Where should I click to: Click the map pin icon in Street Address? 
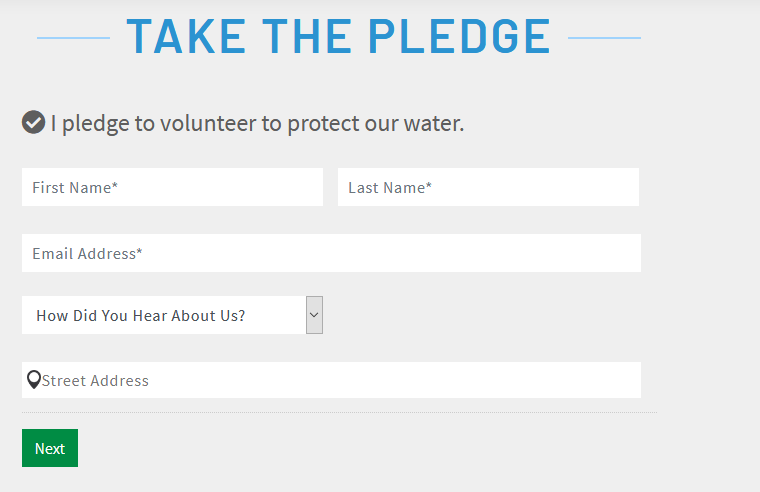33,380
